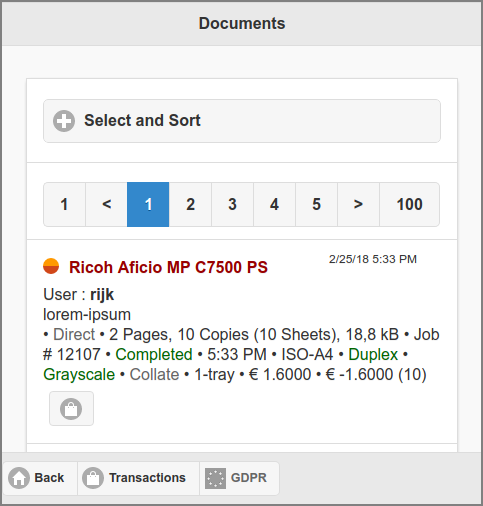This screenshot has width=483, height=506.
Task: Click the timestamp 2/25/18 5:33 PM
Action: (373, 259)
